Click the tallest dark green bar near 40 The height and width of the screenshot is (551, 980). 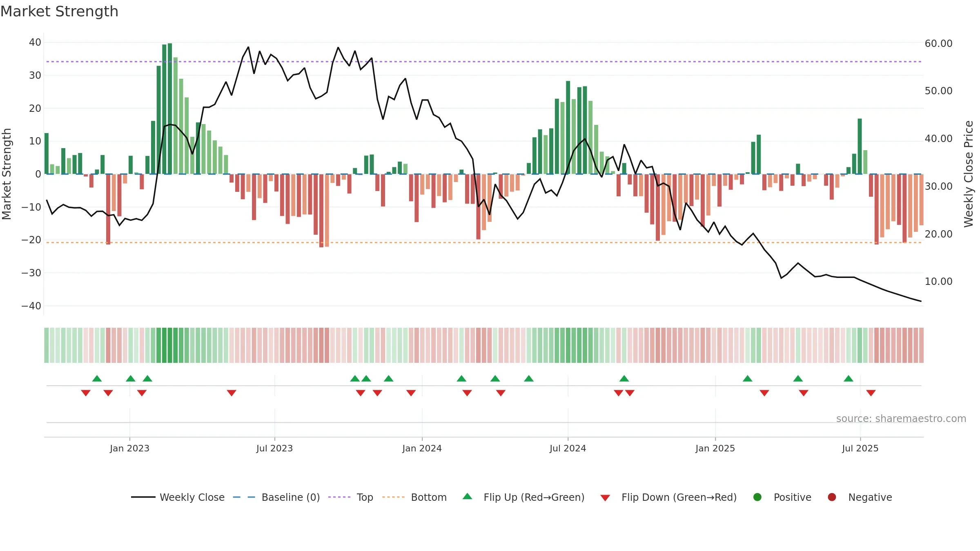[170, 109]
